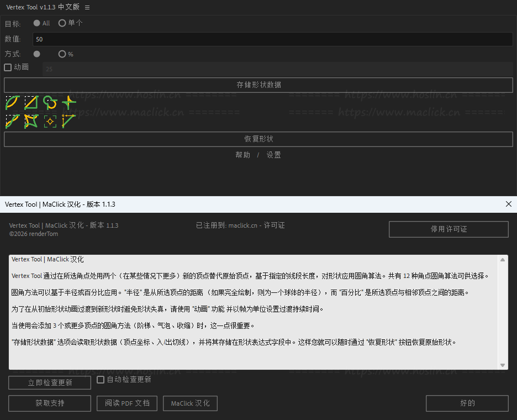The image size is (517, 420).
Task: Open the panel menu beside Vertex Tool title
Action: coord(87,7)
